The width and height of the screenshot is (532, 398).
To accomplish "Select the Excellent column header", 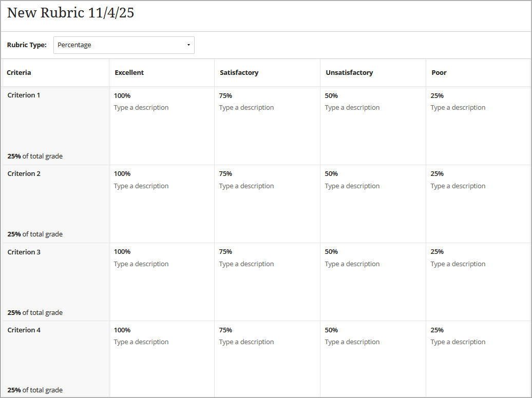I will pyautogui.click(x=129, y=72).
